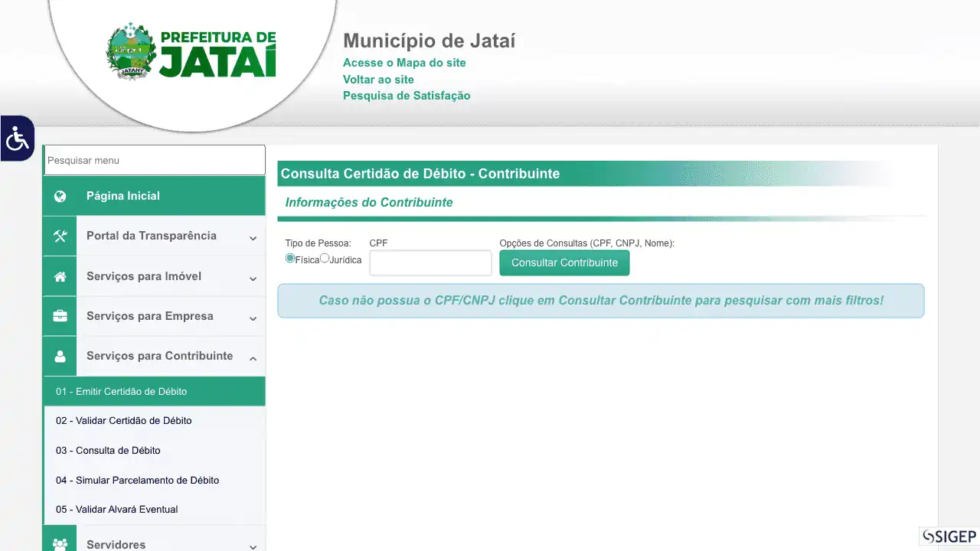The width and height of the screenshot is (980, 551).
Task: Click the Pesquisar menu search box
Action: [x=155, y=161]
